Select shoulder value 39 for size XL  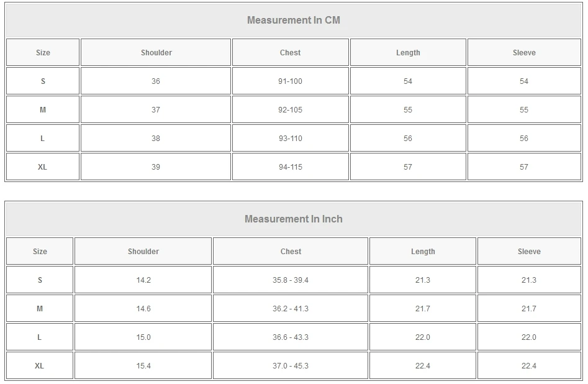(x=156, y=167)
